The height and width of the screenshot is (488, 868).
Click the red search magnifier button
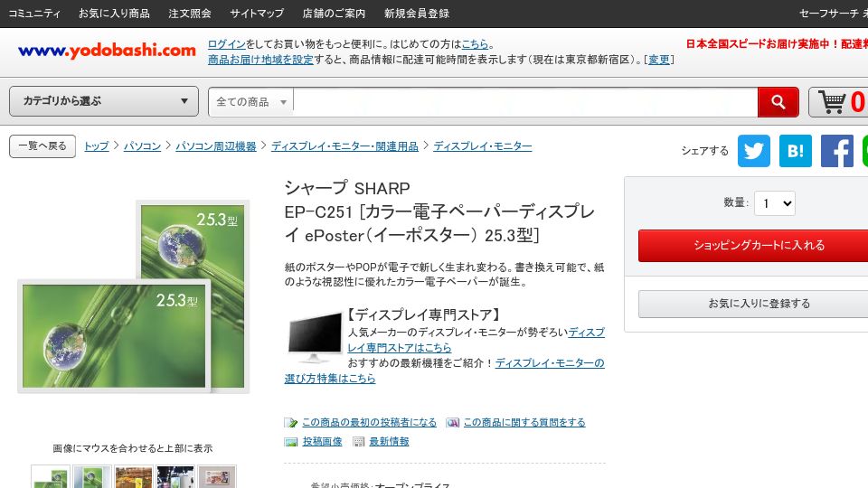click(778, 102)
